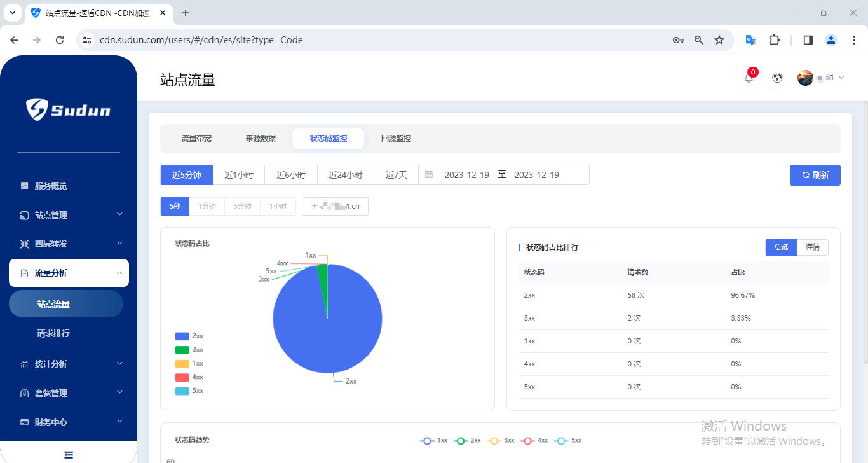
Task: Bookmark page with star icon
Action: tap(719, 40)
